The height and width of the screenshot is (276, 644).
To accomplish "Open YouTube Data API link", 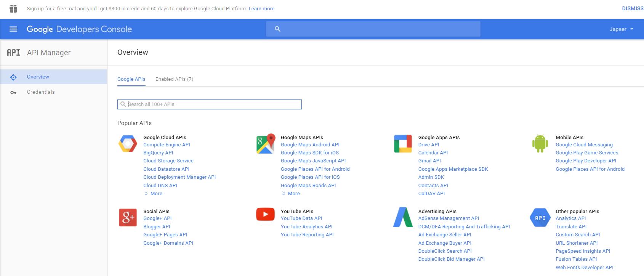I will pos(301,218).
